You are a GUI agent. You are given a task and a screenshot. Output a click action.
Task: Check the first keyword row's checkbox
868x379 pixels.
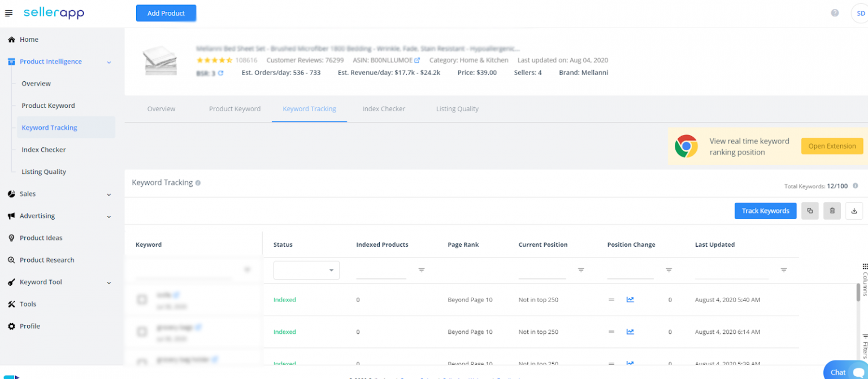(142, 299)
